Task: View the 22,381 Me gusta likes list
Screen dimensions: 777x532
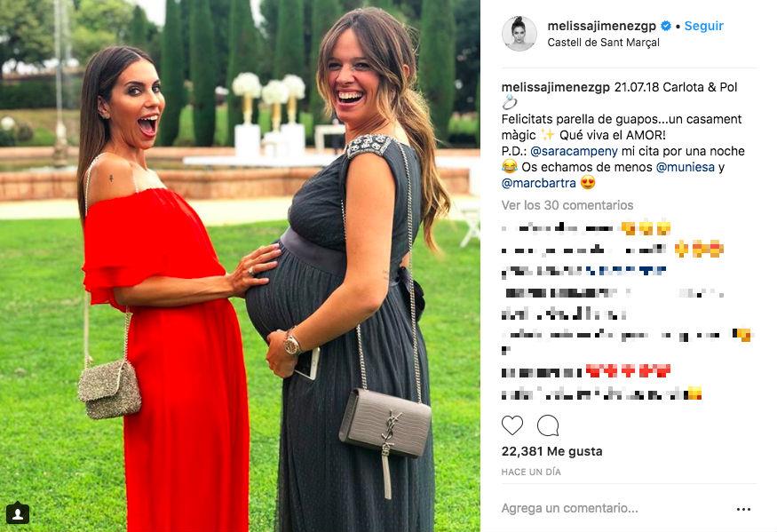Action: point(552,452)
